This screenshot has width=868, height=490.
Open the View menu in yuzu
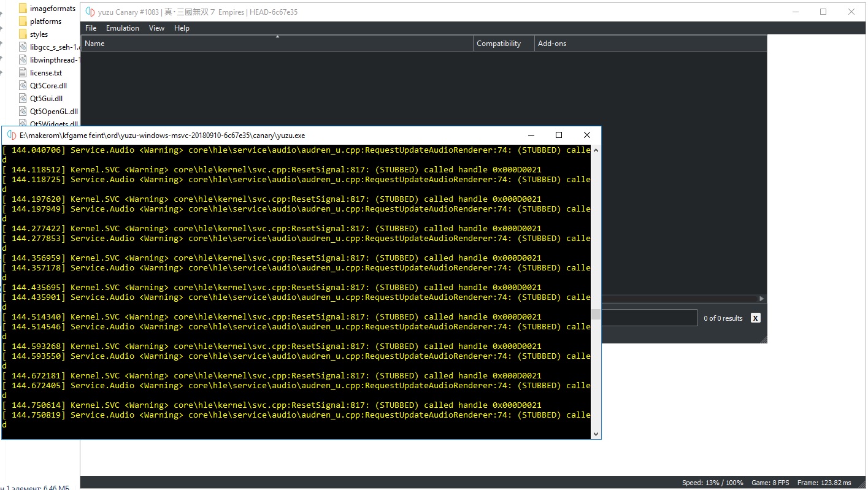pyautogui.click(x=156, y=28)
